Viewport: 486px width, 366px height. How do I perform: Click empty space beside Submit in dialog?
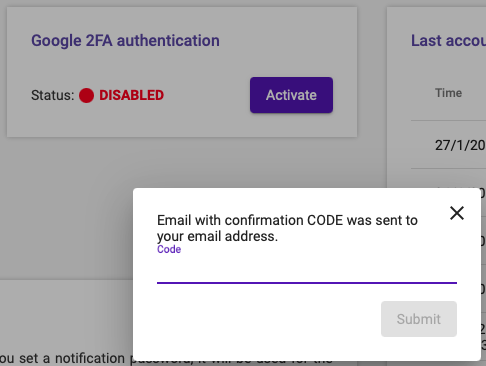[267, 319]
